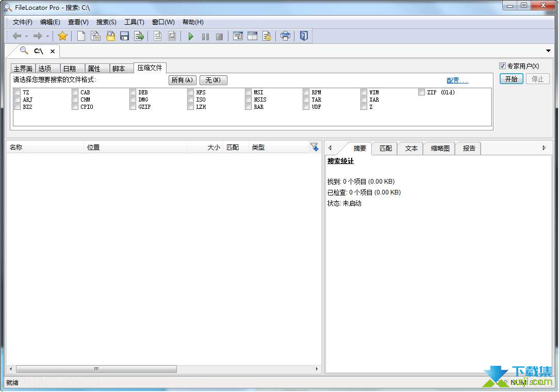This screenshot has width=559, height=392.
Task: Open the 报告 report tab
Action: click(x=469, y=149)
